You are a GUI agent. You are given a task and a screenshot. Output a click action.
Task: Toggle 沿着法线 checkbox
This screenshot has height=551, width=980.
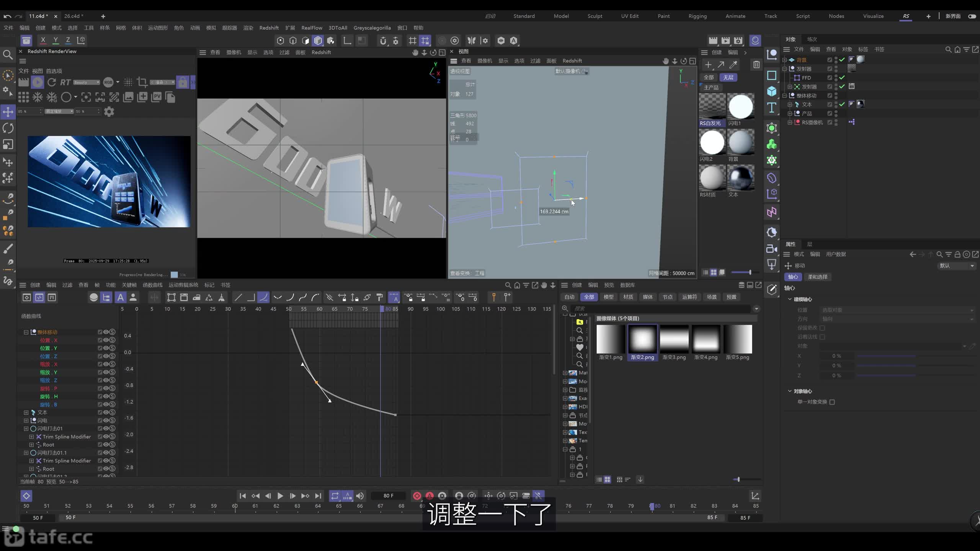pyautogui.click(x=822, y=337)
